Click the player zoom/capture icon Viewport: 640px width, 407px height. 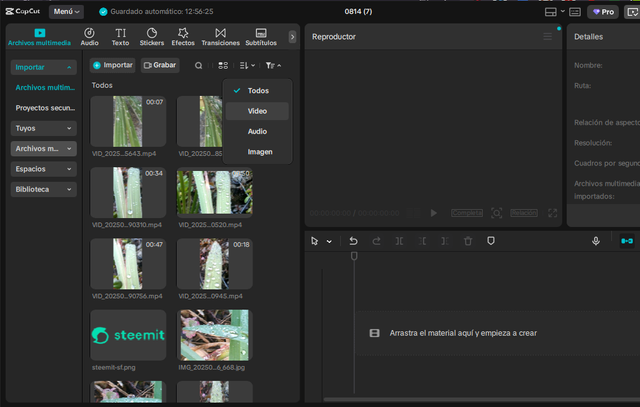coord(496,213)
